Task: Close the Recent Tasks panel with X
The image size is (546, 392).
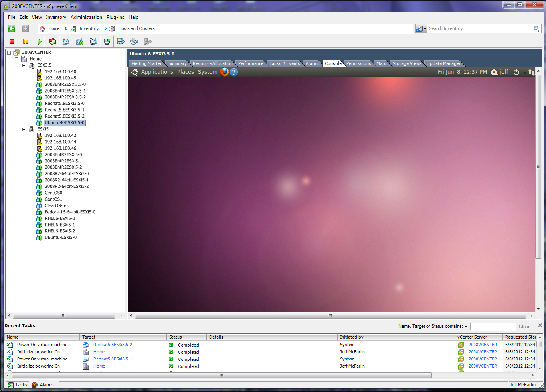Action: click(540, 325)
